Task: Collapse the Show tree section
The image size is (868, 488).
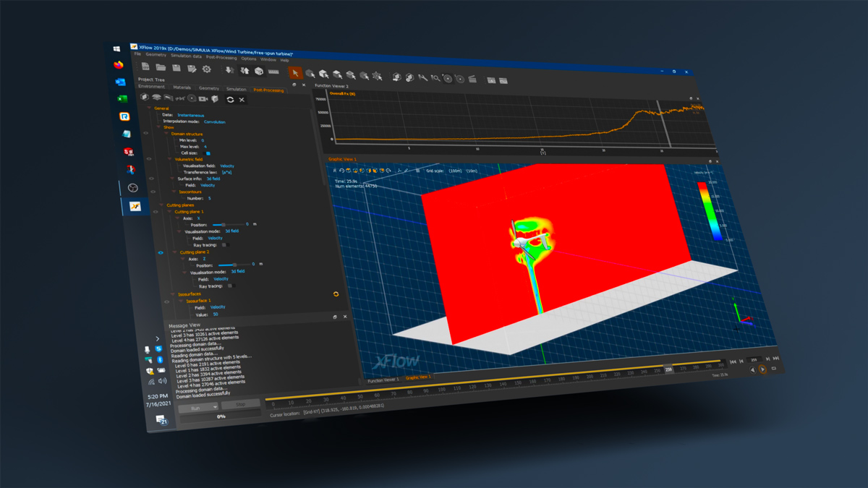Action: pyautogui.click(x=158, y=127)
